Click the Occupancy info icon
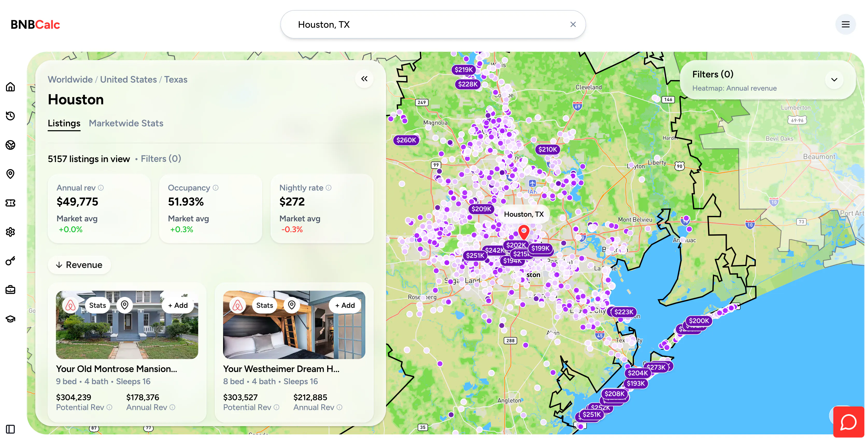The height and width of the screenshot is (438, 868). (216, 187)
